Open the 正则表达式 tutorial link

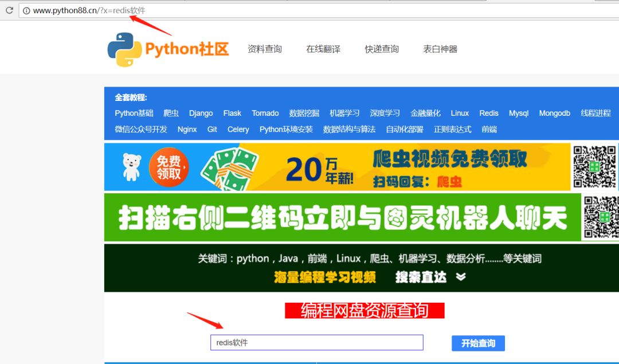[x=452, y=130]
